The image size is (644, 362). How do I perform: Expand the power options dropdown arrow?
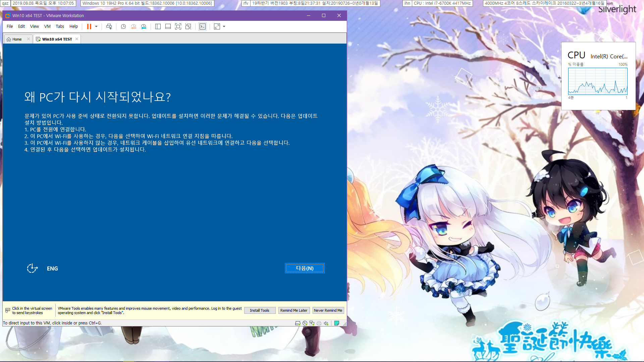[96, 26]
